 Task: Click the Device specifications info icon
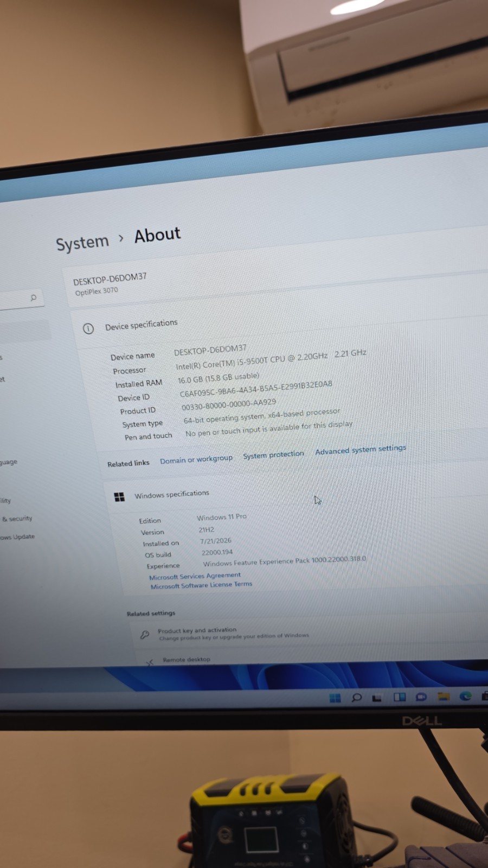click(x=88, y=328)
